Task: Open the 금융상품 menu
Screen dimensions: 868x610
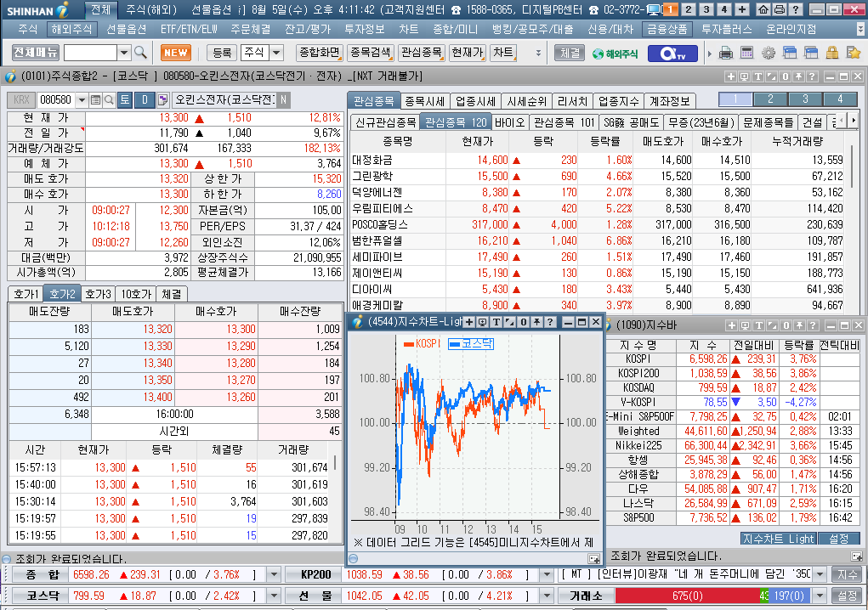Action: (x=667, y=30)
